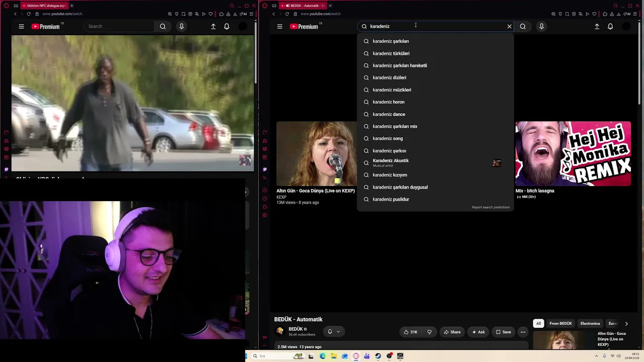Select the 'All' filter chip
The height and width of the screenshot is (362, 644).
pos(538,324)
